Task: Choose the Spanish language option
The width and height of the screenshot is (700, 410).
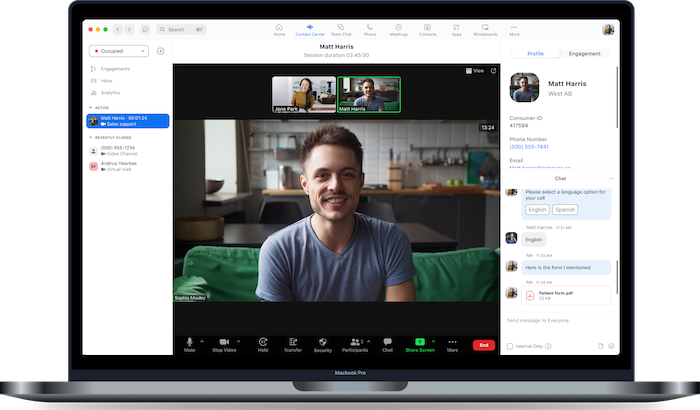Action: coord(565,209)
